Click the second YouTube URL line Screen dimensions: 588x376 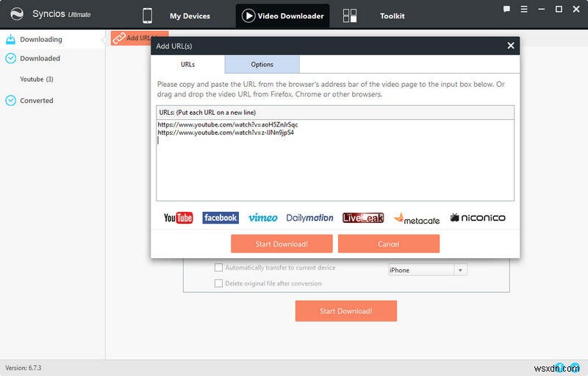226,132
